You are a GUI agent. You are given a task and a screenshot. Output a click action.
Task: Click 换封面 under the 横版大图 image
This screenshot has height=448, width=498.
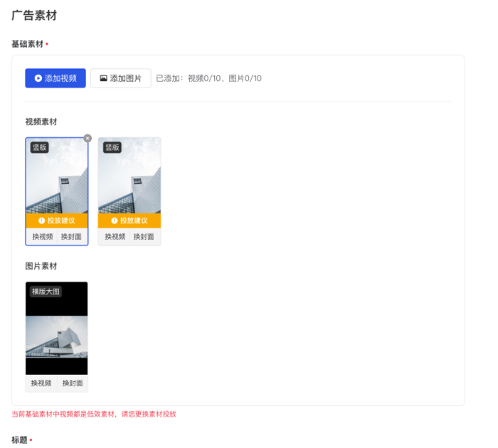click(x=73, y=383)
